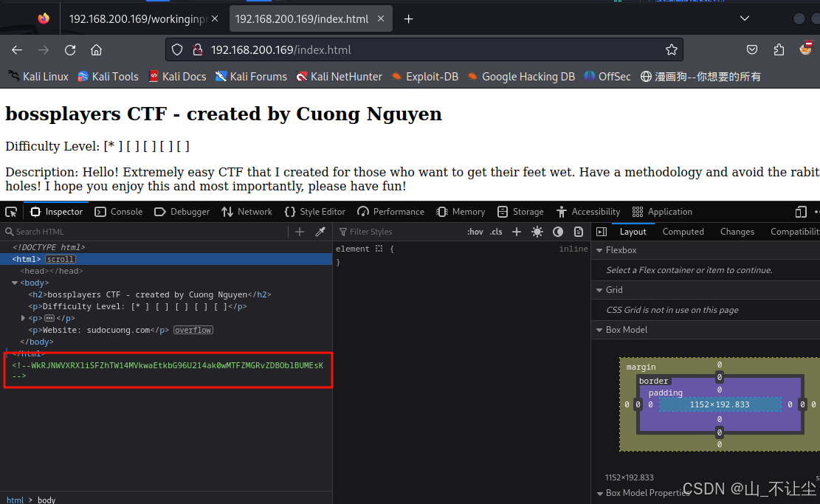Toggle the pseudo-class :hov panel

click(475, 231)
